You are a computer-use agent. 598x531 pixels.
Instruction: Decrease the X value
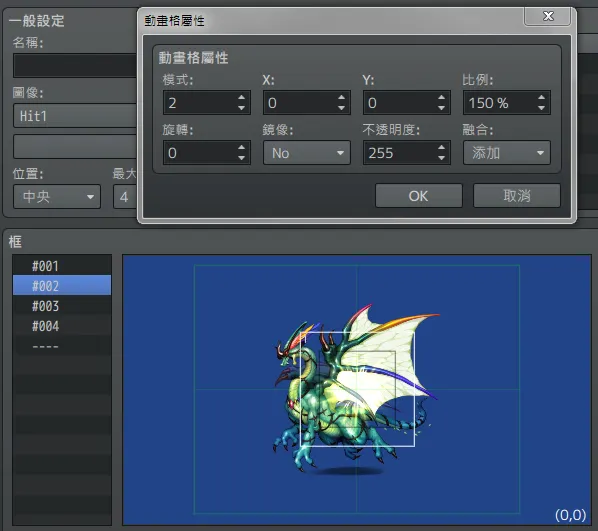(x=341, y=108)
